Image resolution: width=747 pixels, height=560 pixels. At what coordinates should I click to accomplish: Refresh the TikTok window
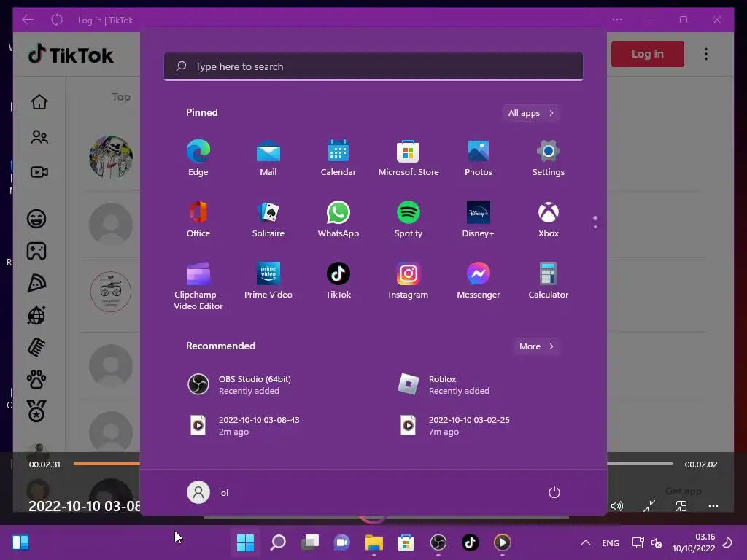pos(57,20)
